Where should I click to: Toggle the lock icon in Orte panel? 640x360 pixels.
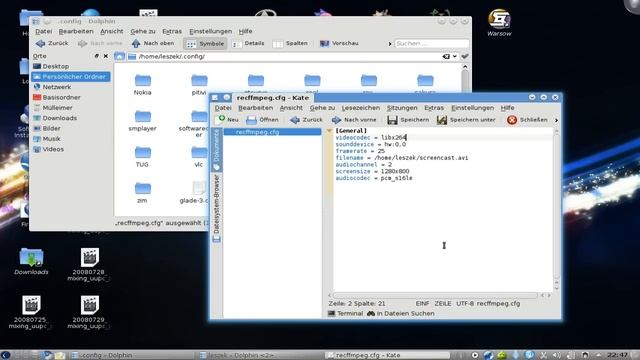(x=97, y=56)
